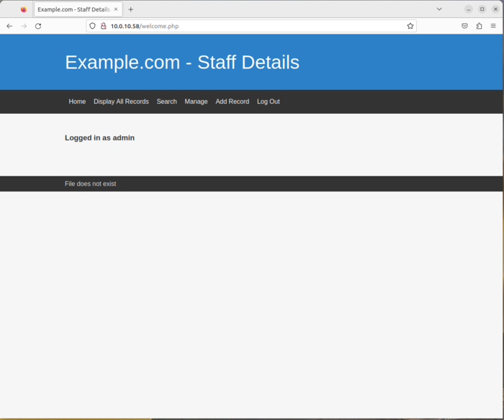Open the Firefox hamburger application menu

493,26
